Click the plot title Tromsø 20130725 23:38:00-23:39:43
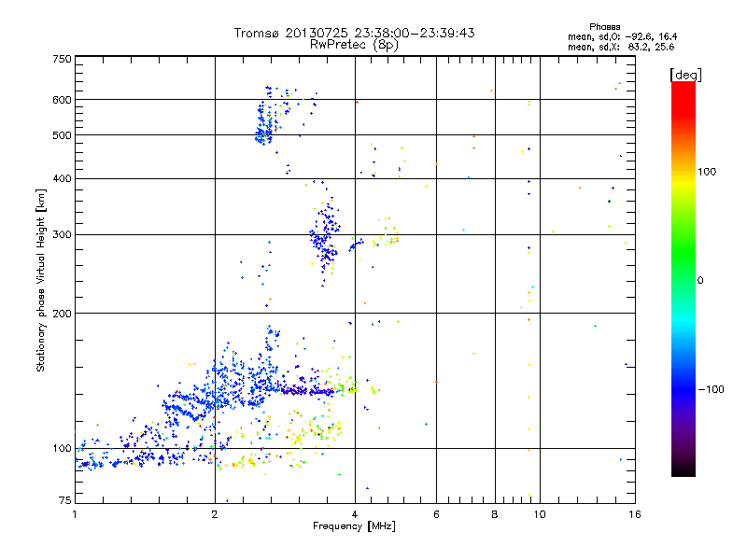 click(x=354, y=33)
